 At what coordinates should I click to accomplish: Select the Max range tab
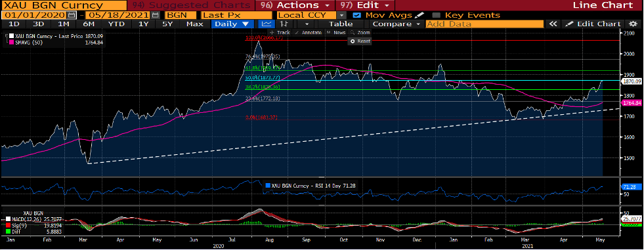195,24
